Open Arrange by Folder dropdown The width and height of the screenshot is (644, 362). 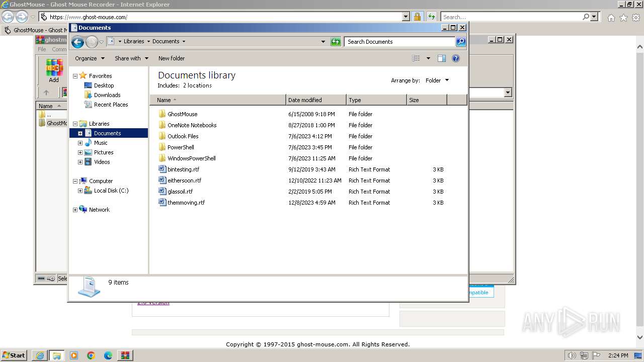tap(437, 80)
